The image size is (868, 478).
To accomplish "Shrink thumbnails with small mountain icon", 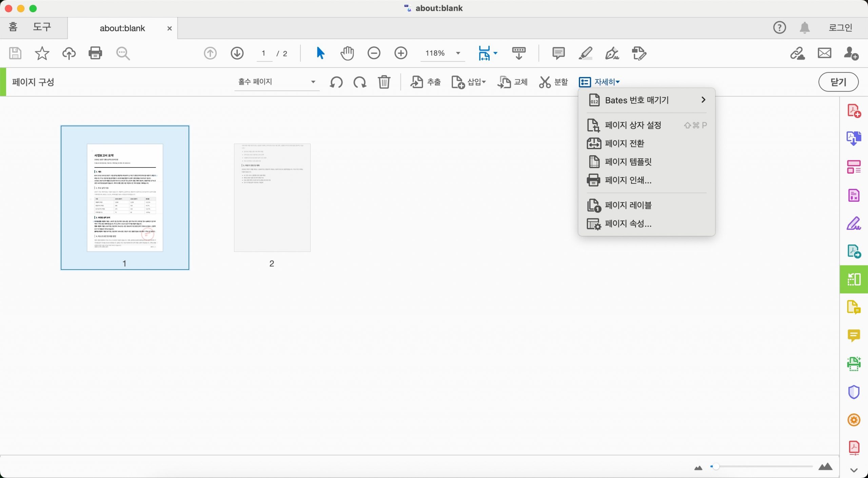I will tap(698, 468).
